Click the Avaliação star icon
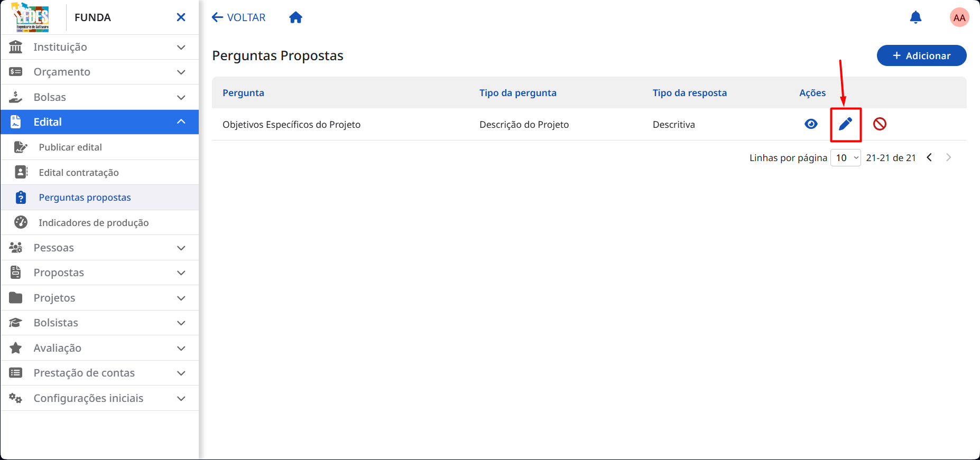The width and height of the screenshot is (980, 460). [x=16, y=348]
